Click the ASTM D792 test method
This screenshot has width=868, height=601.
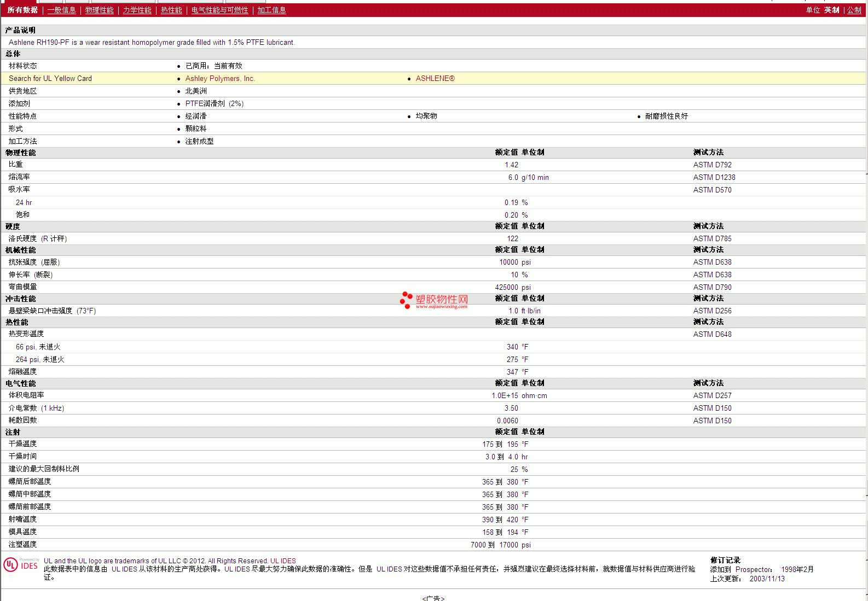(x=713, y=165)
